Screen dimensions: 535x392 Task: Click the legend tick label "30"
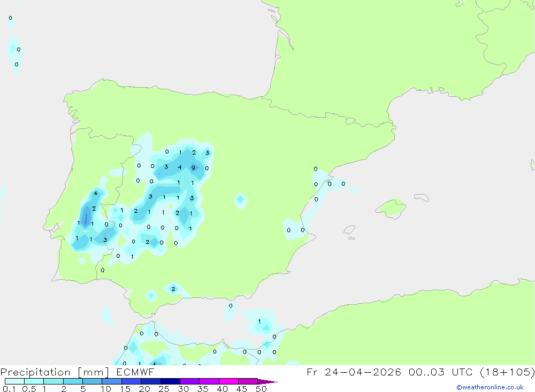click(x=183, y=389)
